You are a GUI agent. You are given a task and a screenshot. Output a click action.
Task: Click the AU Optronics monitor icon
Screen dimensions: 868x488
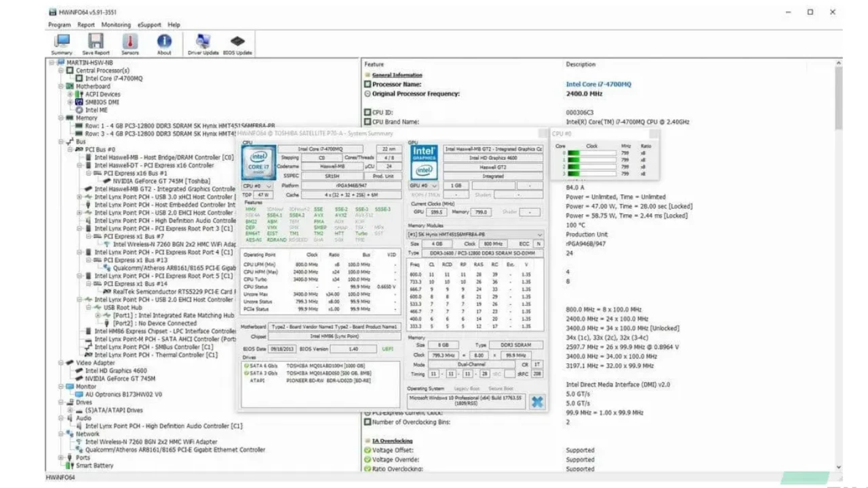(x=79, y=394)
